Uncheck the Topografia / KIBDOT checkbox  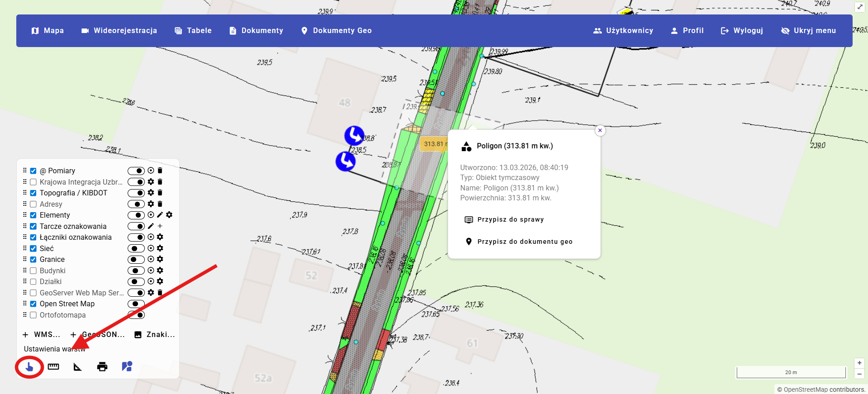coord(33,193)
